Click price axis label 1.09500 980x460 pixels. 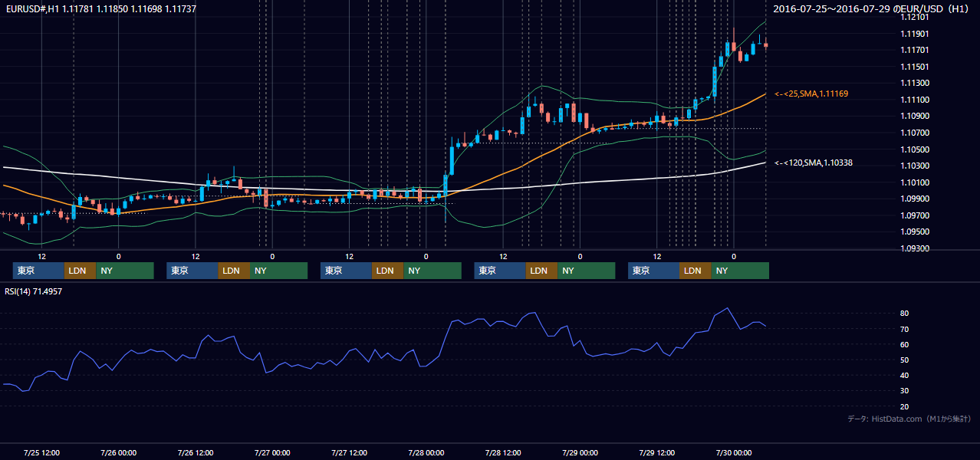pos(915,232)
